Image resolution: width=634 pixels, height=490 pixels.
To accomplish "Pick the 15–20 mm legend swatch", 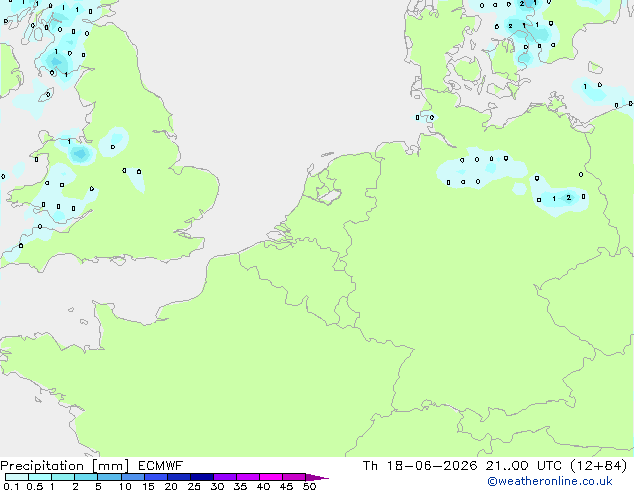I will pyautogui.click(x=155, y=477).
